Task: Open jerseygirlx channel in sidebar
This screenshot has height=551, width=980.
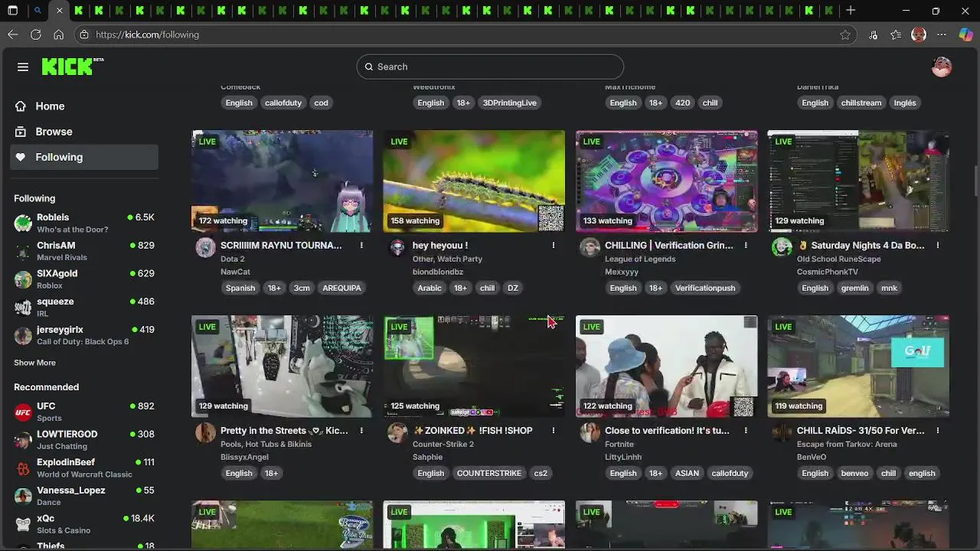Action: [x=84, y=335]
